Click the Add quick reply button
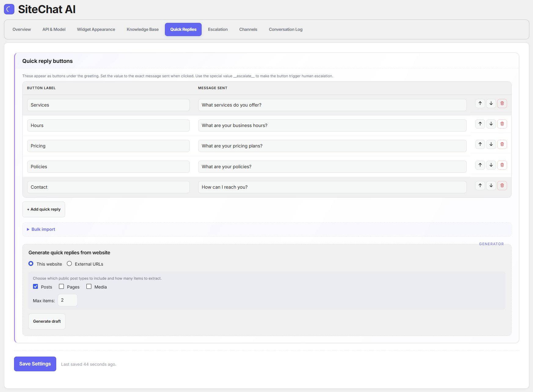533x392 pixels. [x=44, y=209]
